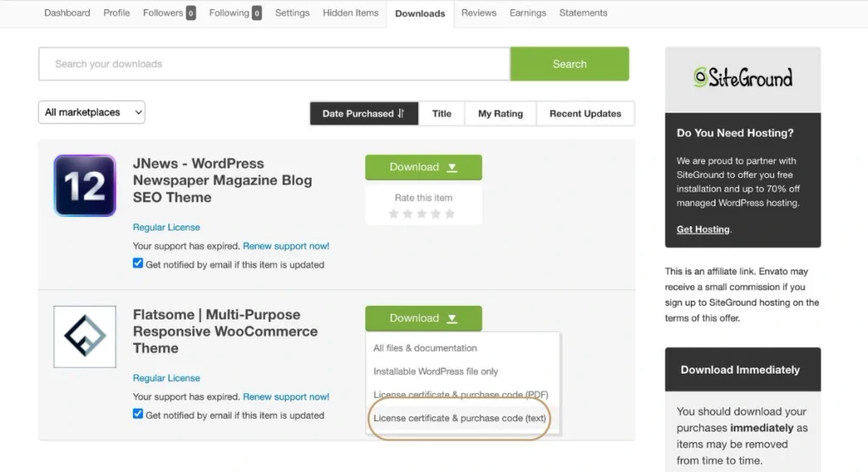Select License certificate & purchase code (PDF)
Image resolution: width=868 pixels, height=472 pixels.
click(462, 395)
